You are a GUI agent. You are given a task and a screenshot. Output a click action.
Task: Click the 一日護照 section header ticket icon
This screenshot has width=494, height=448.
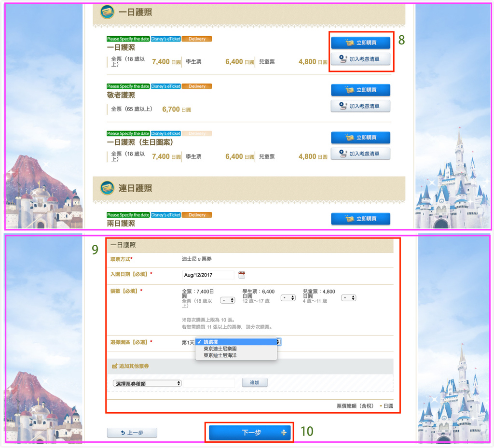[x=107, y=12]
